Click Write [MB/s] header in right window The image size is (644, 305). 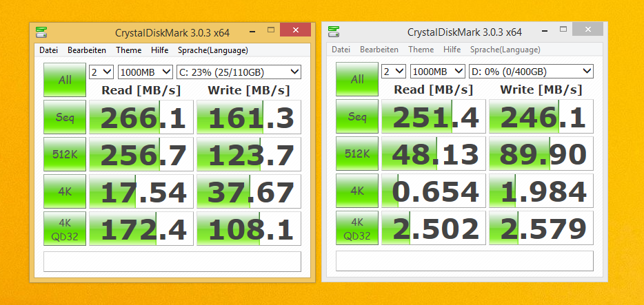[541, 90]
